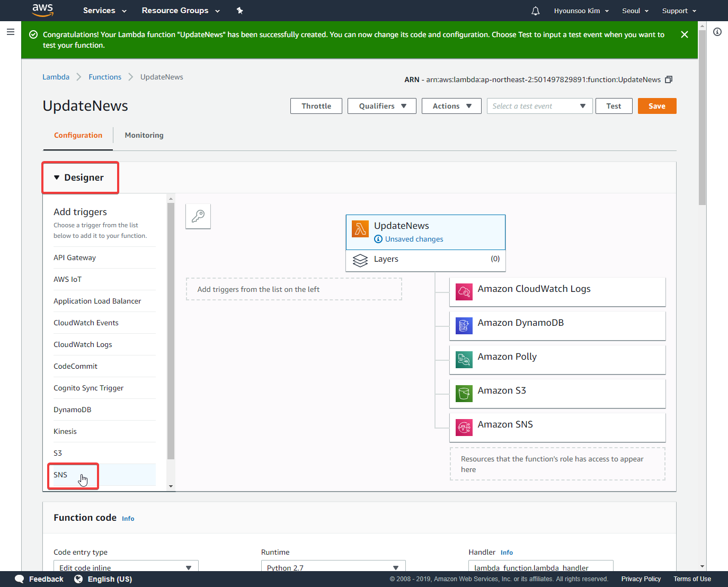Viewport: 728px width, 587px height.
Task: Open the Services menu
Action: [104, 11]
